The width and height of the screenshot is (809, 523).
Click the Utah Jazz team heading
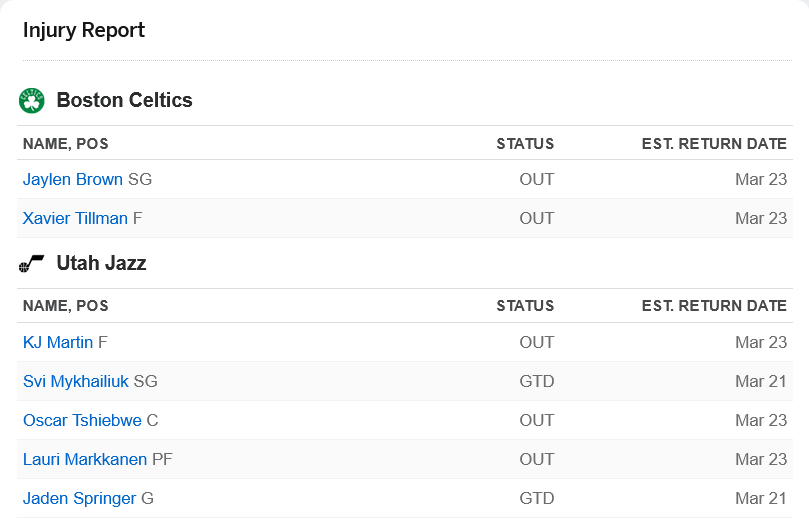(x=101, y=264)
